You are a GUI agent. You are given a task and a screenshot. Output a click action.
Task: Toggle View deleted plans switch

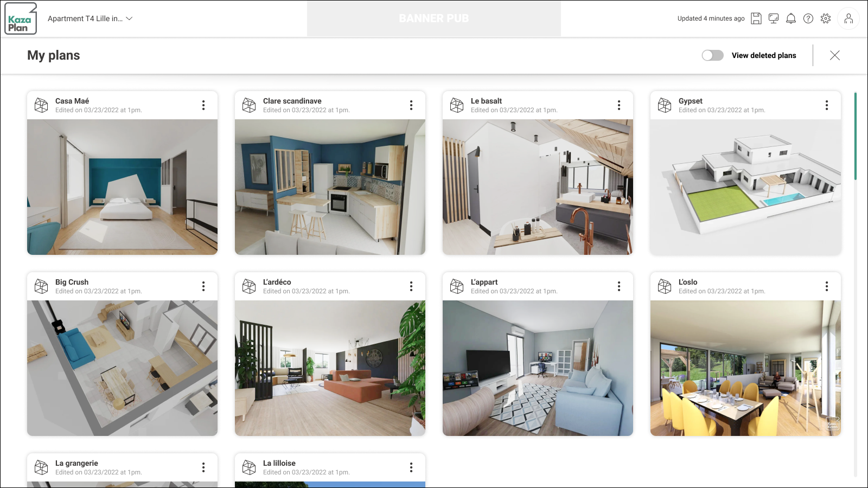click(712, 55)
